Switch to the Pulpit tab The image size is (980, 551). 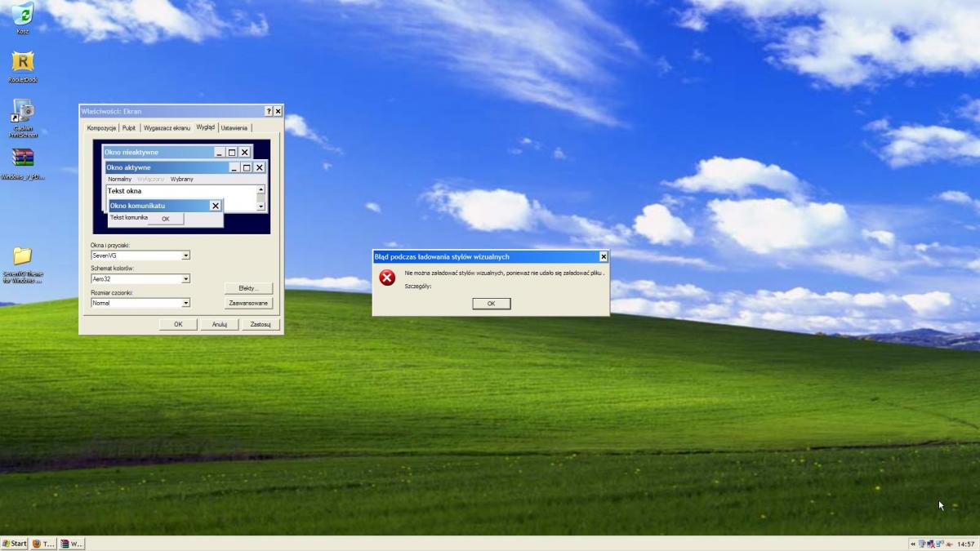click(x=129, y=128)
